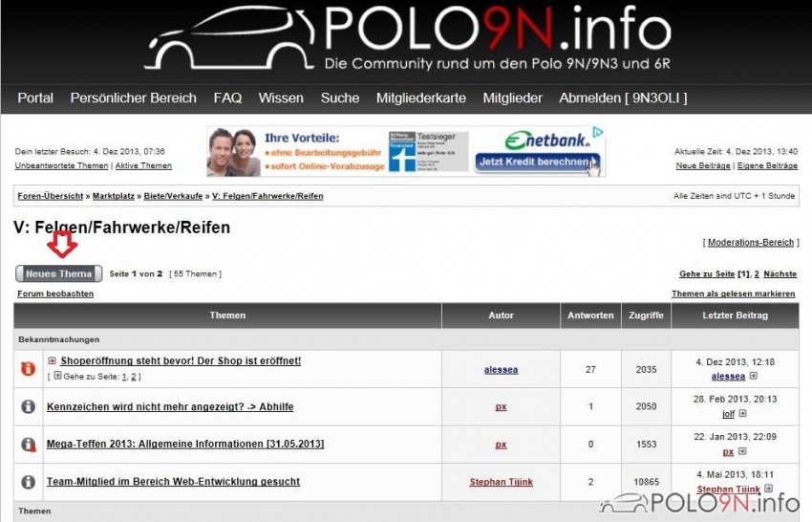This screenshot has height=522, width=812.
Task: Click the netbank advertisement banner photo
Action: (x=233, y=152)
